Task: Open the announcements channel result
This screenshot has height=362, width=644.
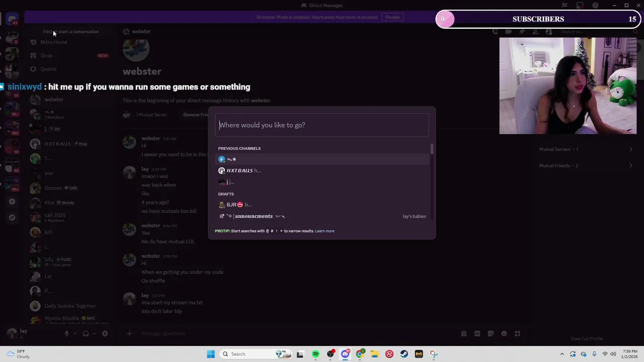Action: [322, 216]
